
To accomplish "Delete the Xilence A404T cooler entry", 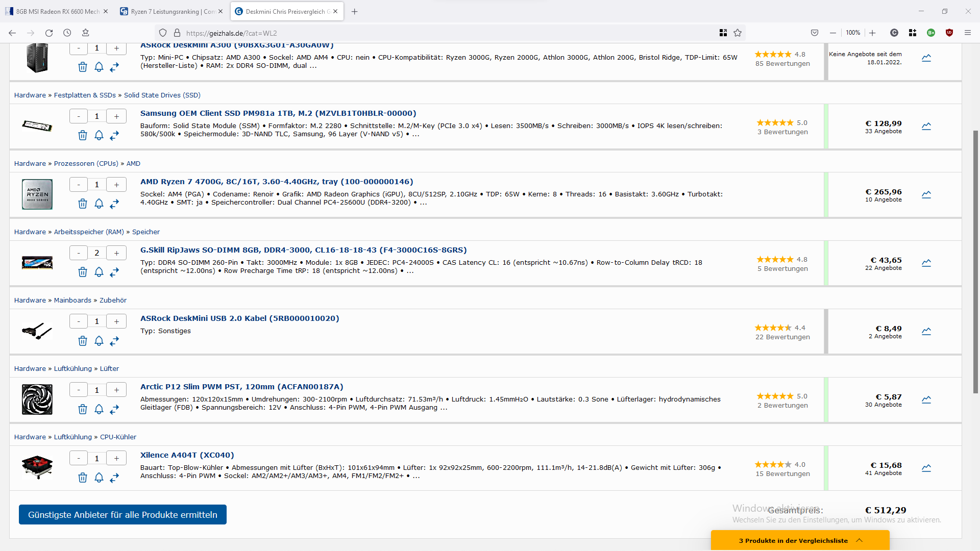I will pos(83,477).
